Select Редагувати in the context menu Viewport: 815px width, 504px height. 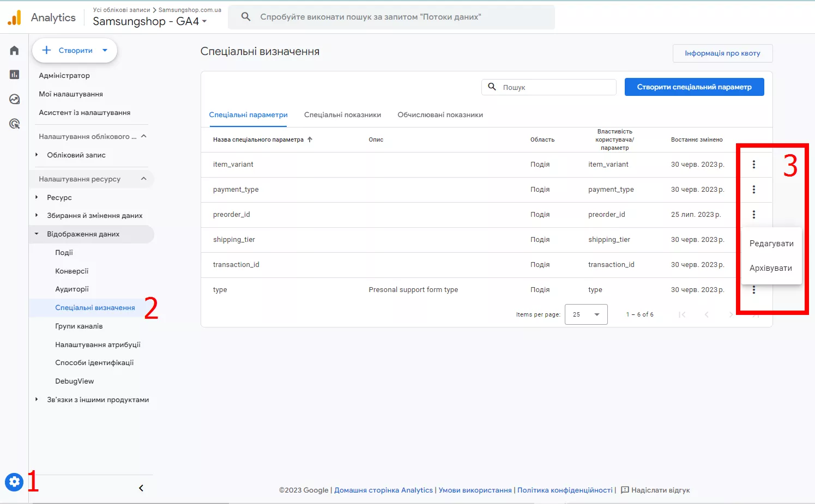click(x=771, y=244)
